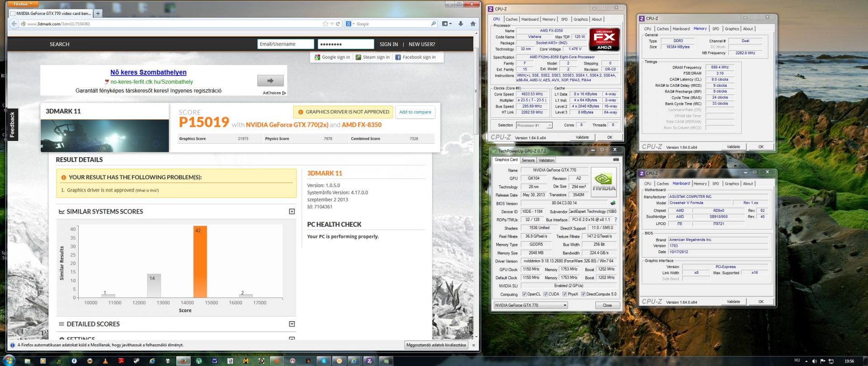Open the Windows Start orb

tap(8, 360)
